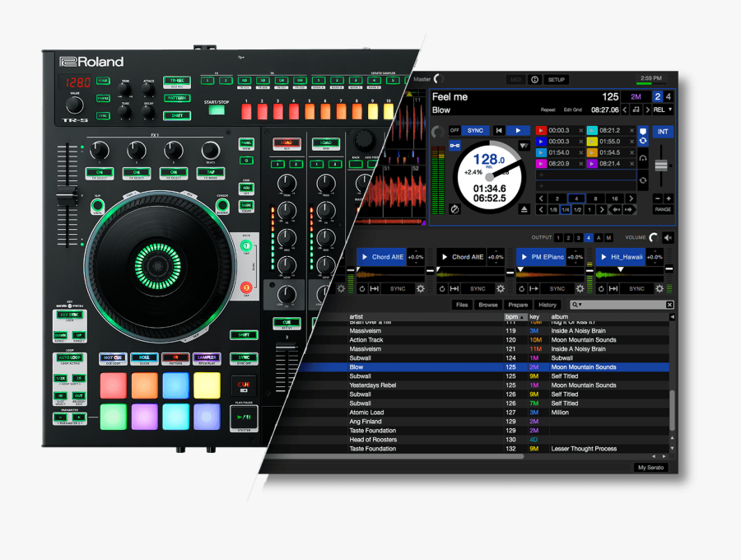Screen dimensions: 741x560
Task: Switch to the History tab
Action: [x=548, y=304]
